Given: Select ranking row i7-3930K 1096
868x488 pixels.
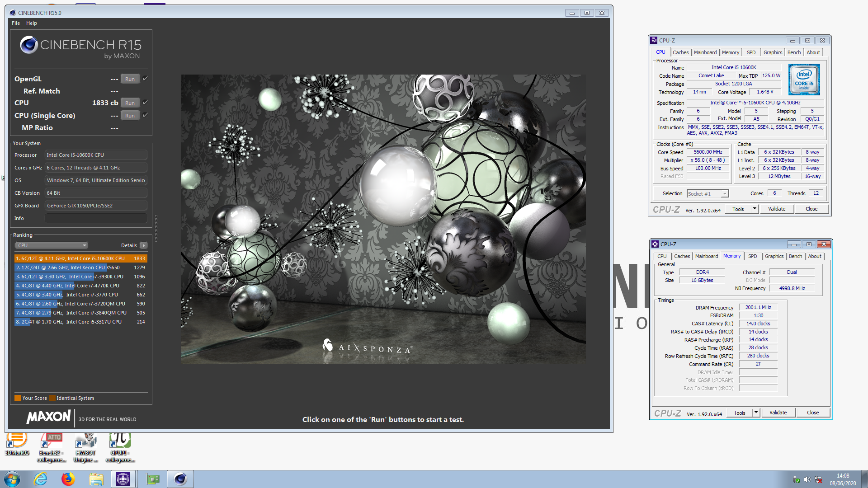Looking at the screenshot, I should pyautogui.click(x=81, y=277).
